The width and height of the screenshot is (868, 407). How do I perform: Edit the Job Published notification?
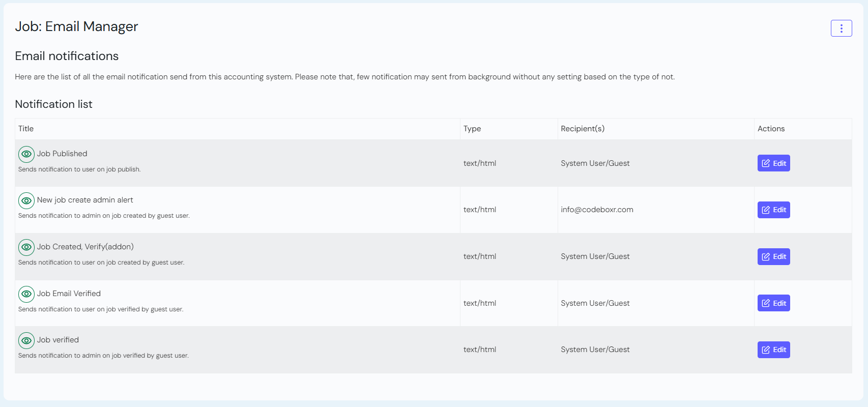(773, 163)
